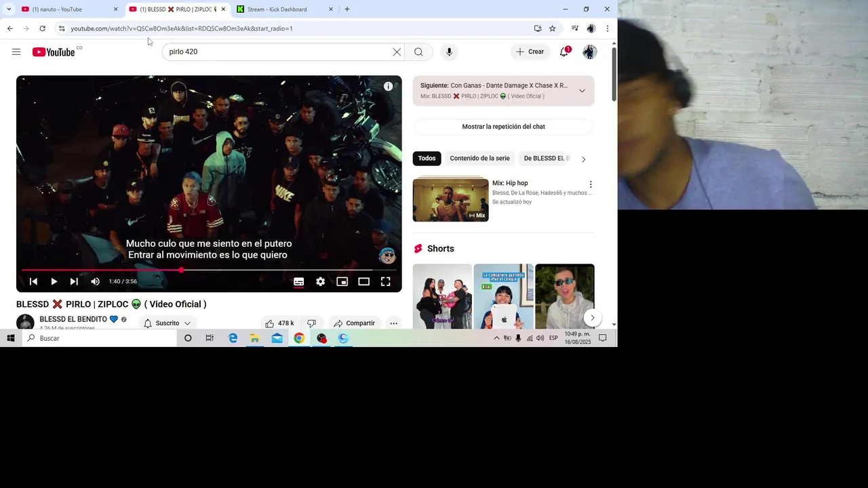Open more actions three-dot menu under video

click(393, 323)
